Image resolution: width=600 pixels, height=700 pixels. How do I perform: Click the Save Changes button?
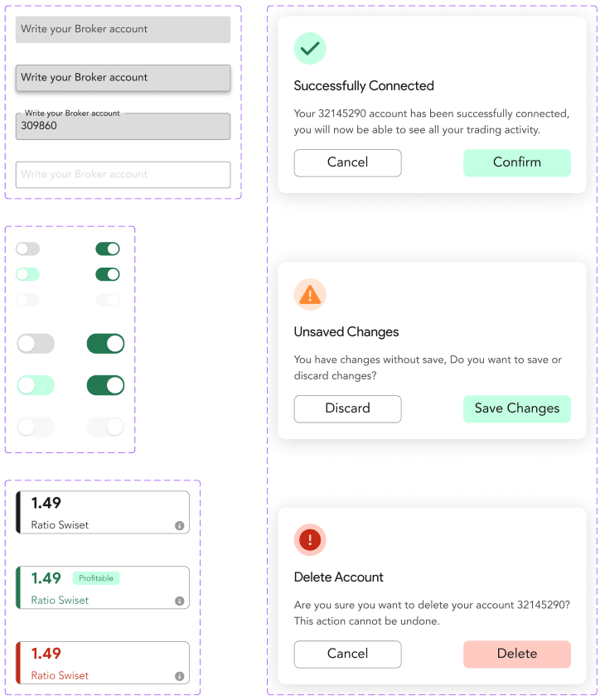pyautogui.click(x=516, y=408)
